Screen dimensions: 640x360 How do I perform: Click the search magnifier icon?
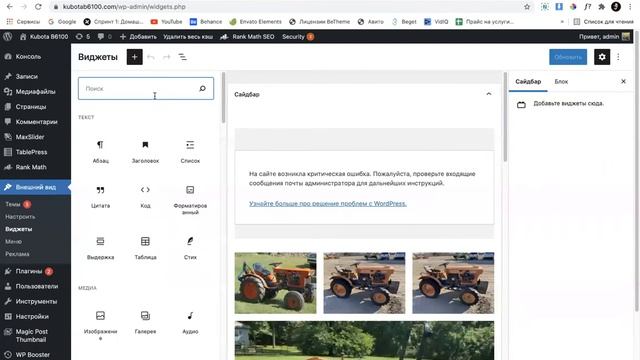[202, 89]
